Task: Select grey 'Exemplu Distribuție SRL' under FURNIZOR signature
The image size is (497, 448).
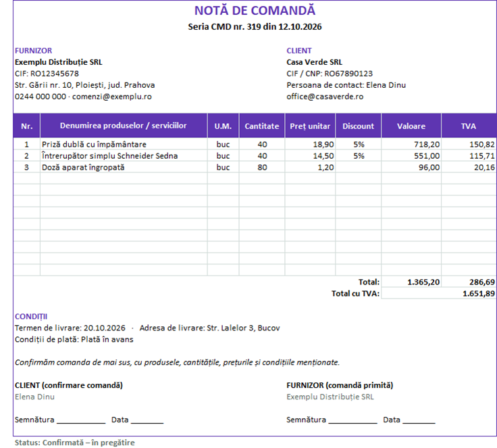Action: coord(330,397)
